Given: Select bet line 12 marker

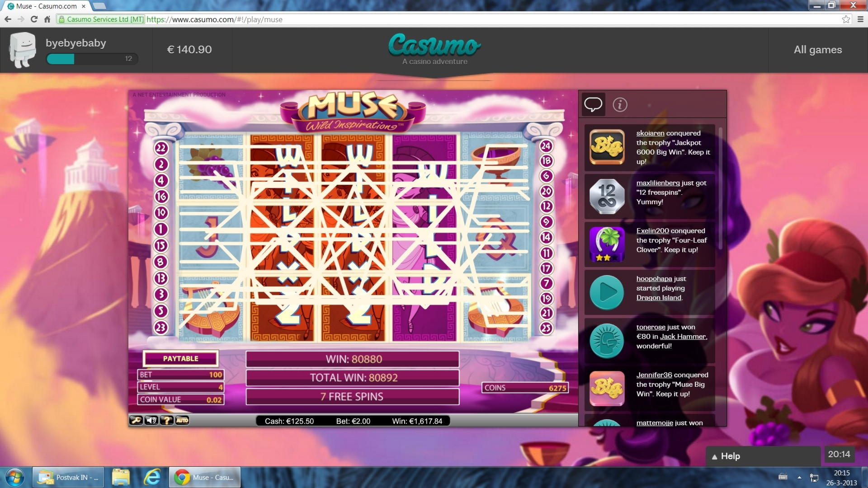Looking at the screenshot, I should pyautogui.click(x=546, y=206).
